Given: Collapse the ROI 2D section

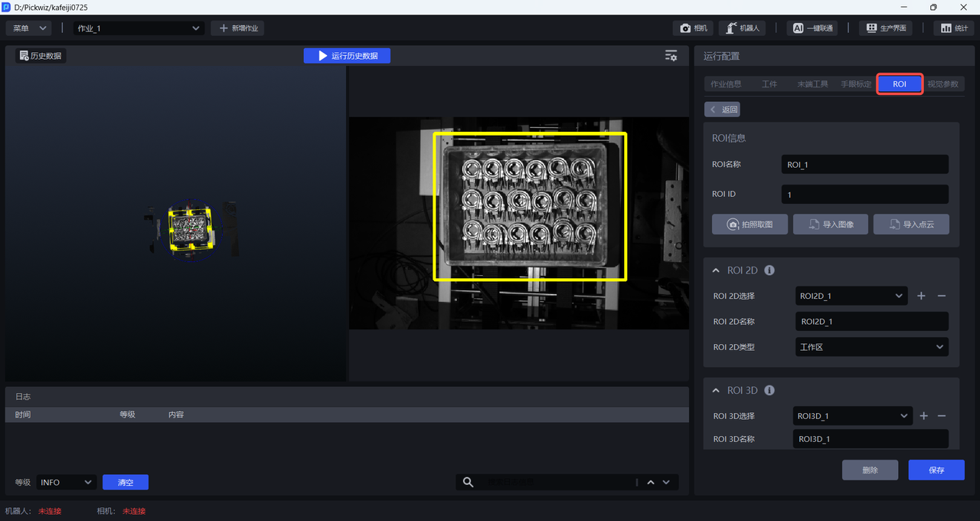Looking at the screenshot, I should pyautogui.click(x=716, y=270).
